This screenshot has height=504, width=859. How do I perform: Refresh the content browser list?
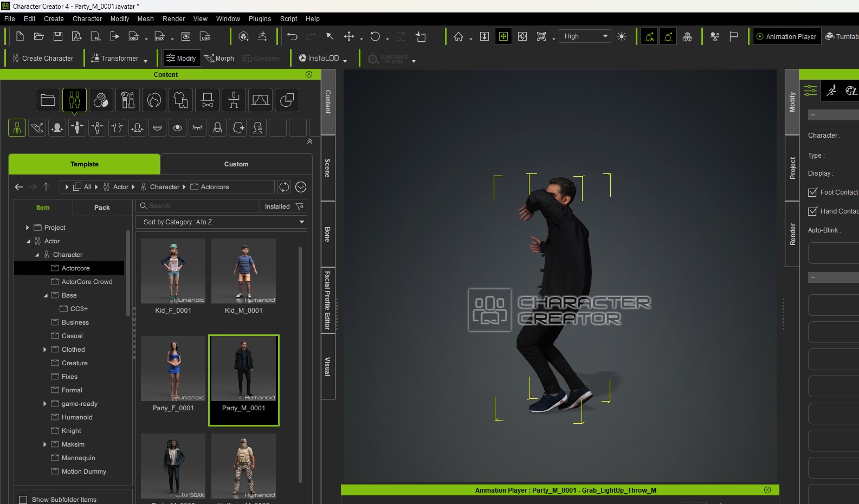pyautogui.click(x=284, y=187)
